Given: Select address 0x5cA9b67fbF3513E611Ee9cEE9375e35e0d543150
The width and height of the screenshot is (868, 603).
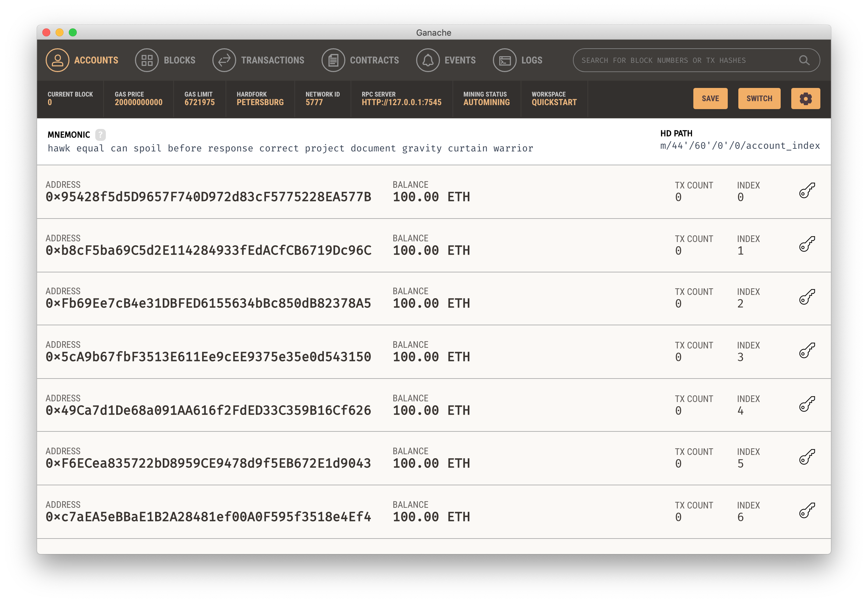Looking at the screenshot, I should 208,357.
